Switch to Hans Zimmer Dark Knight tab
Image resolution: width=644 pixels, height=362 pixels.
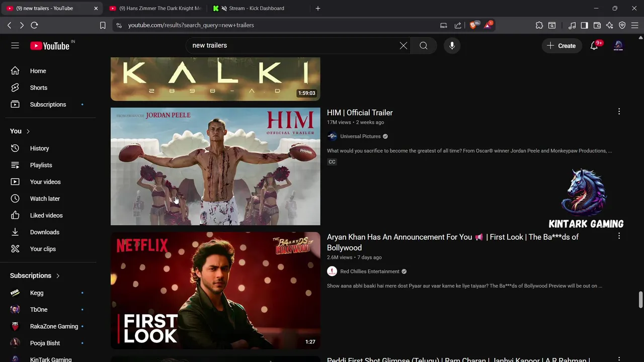155,8
